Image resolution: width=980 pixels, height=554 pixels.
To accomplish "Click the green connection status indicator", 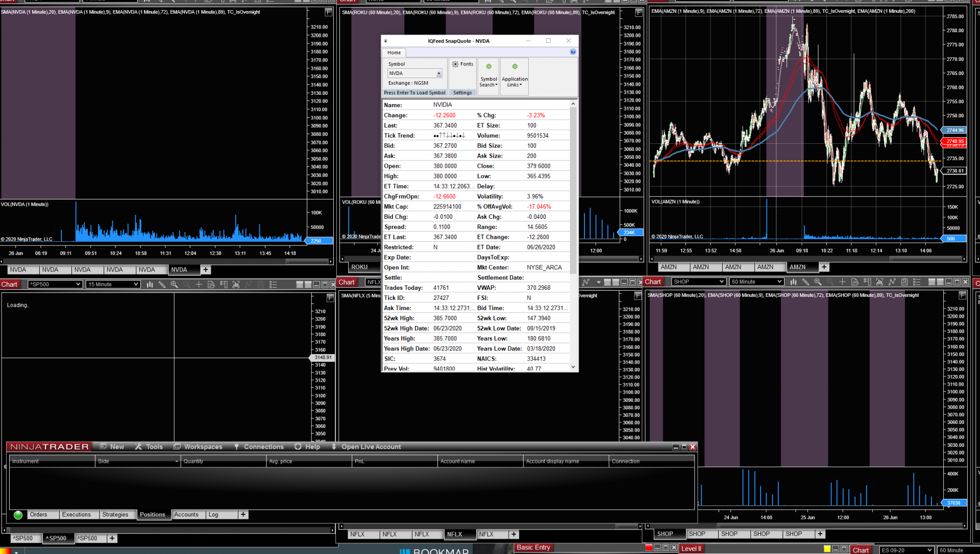I will tap(18, 515).
